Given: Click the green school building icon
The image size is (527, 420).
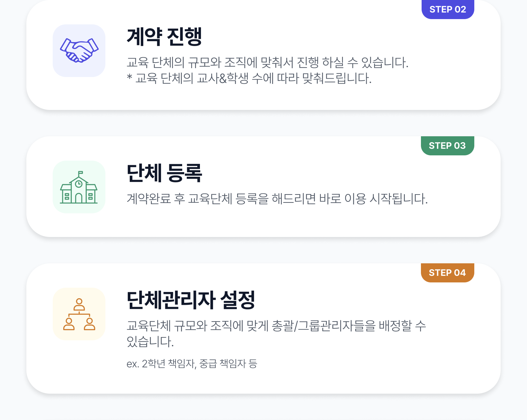Looking at the screenshot, I should coord(79,187).
